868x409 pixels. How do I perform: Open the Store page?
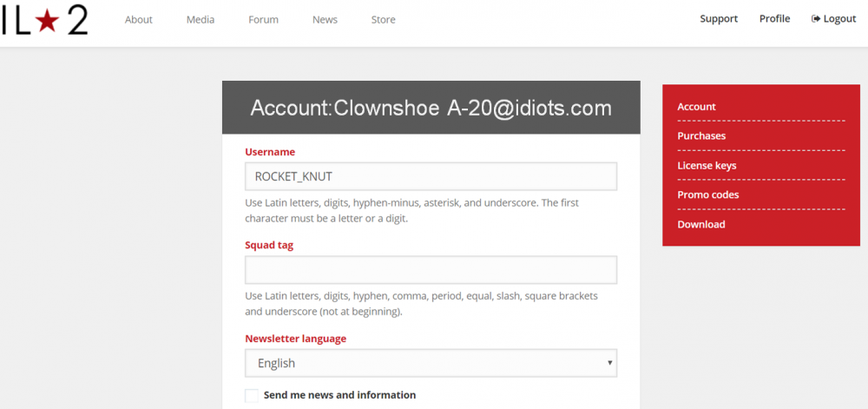[383, 20]
